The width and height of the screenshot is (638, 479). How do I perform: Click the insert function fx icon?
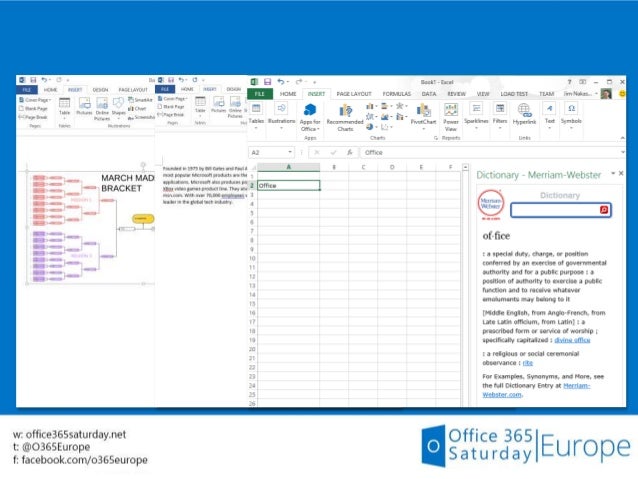(x=350, y=152)
